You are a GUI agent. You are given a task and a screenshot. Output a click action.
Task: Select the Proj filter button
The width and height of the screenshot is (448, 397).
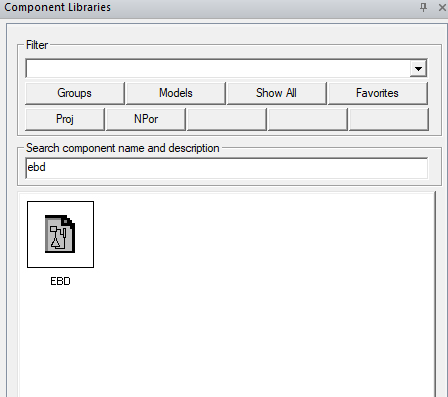click(65, 119)
